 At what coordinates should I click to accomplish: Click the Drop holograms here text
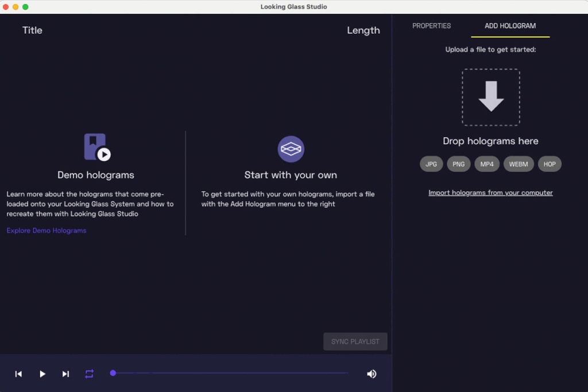[490, 141]
